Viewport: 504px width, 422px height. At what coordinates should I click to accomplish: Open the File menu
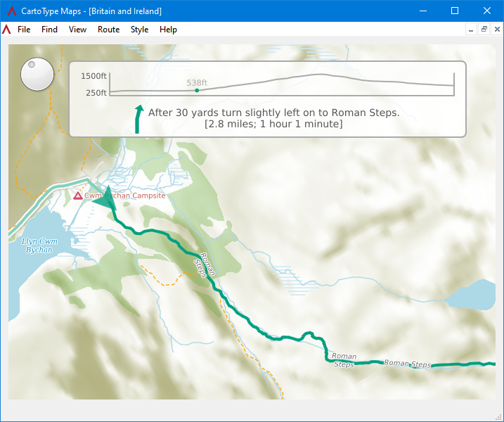point(24,30)
